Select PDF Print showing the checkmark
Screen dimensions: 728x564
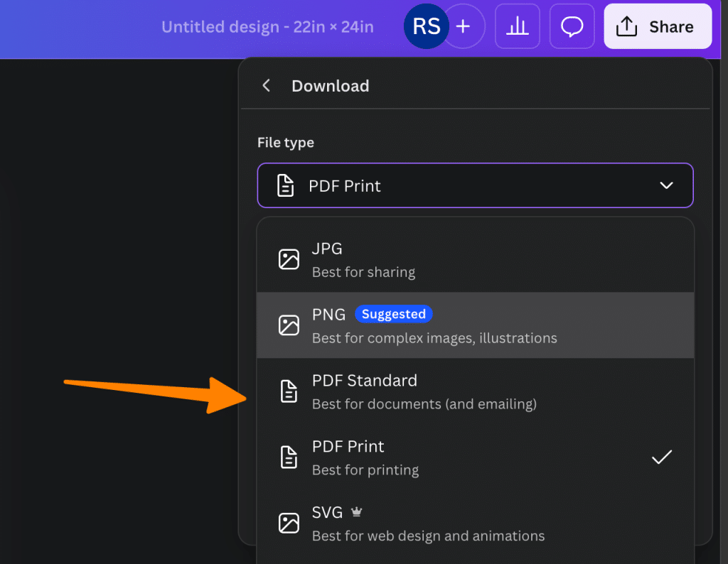coord(661,457)
